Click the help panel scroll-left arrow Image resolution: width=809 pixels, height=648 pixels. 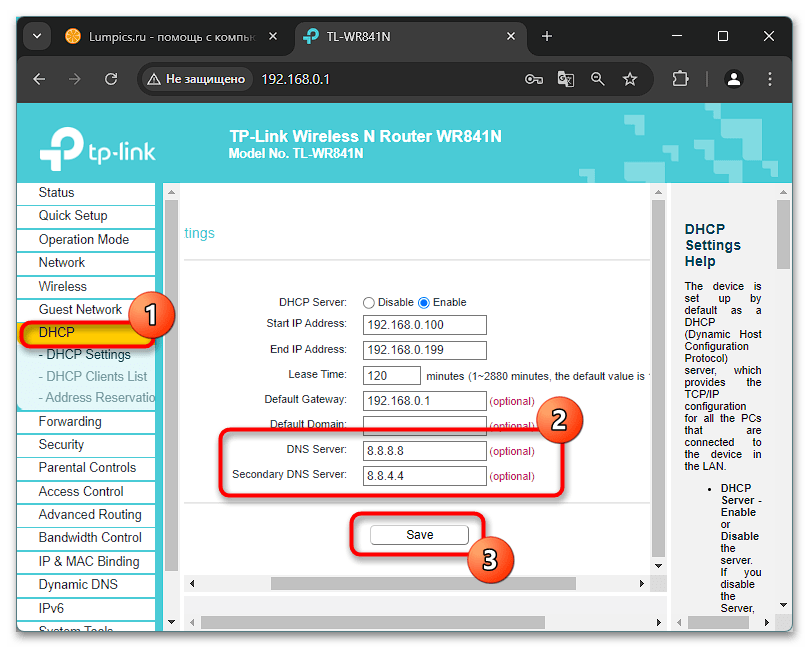tap(679, 623)
